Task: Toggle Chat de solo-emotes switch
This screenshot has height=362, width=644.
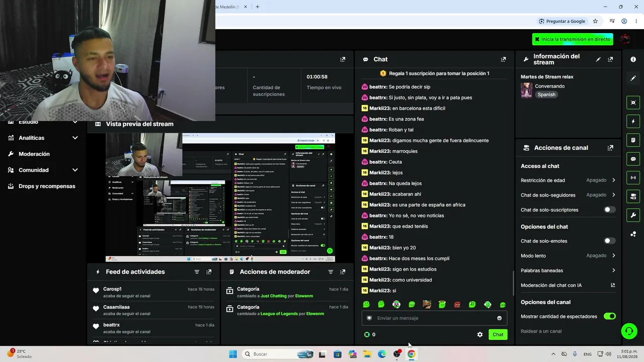Action: click(x=609, y=241)
